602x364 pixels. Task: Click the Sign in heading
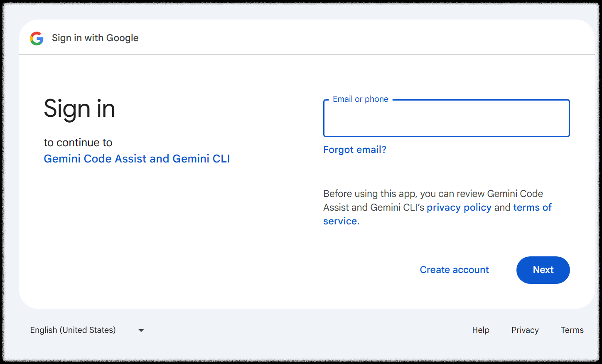(79, 109)
